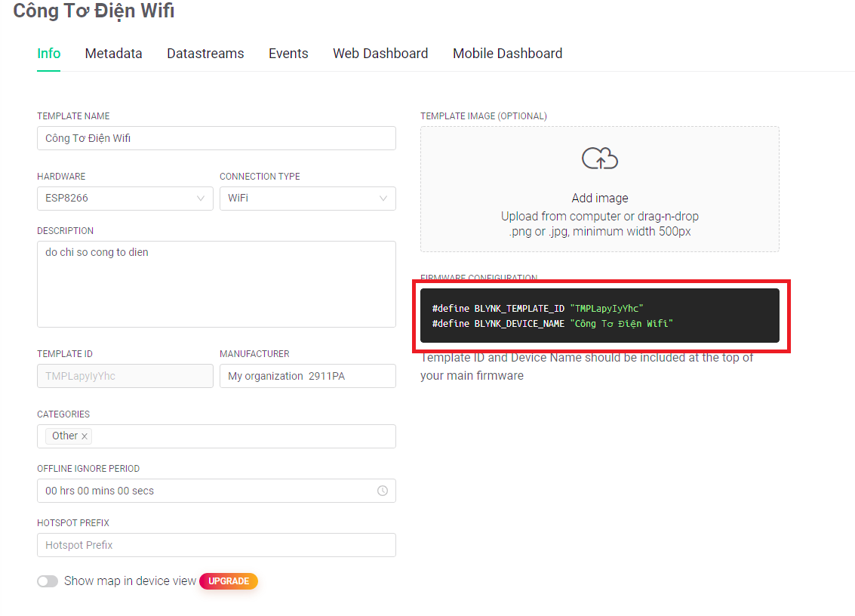Click into the Description text area
Screen dimensions: 855x616
(217, 285)
